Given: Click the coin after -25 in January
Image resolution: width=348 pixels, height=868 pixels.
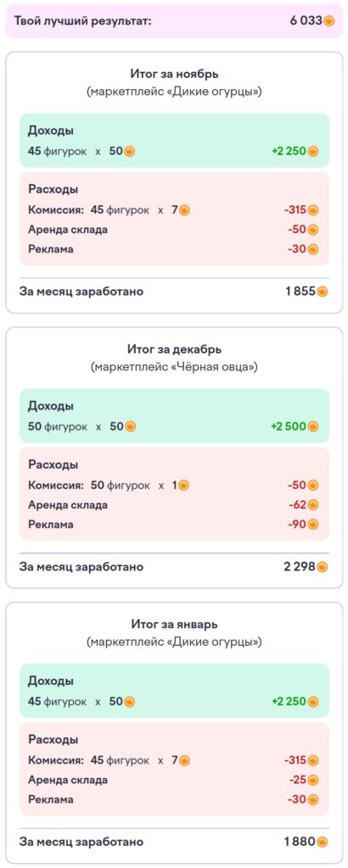Looking at the screenshot, I should 313,780.
